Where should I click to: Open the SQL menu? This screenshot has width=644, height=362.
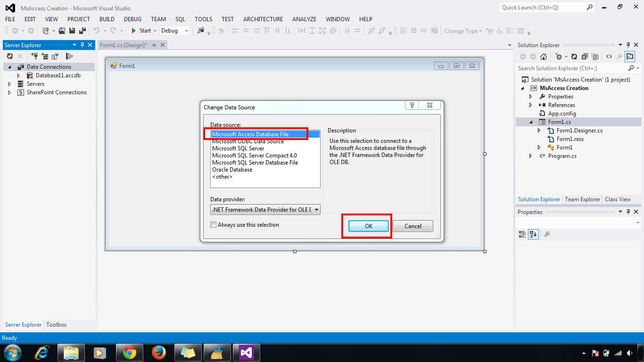(x=180, y=19)
